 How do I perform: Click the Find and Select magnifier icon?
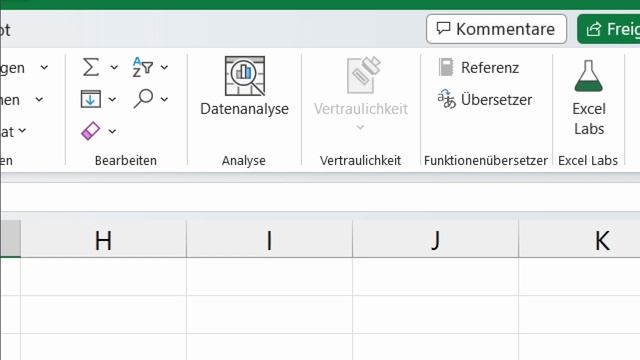pos(143,98)
